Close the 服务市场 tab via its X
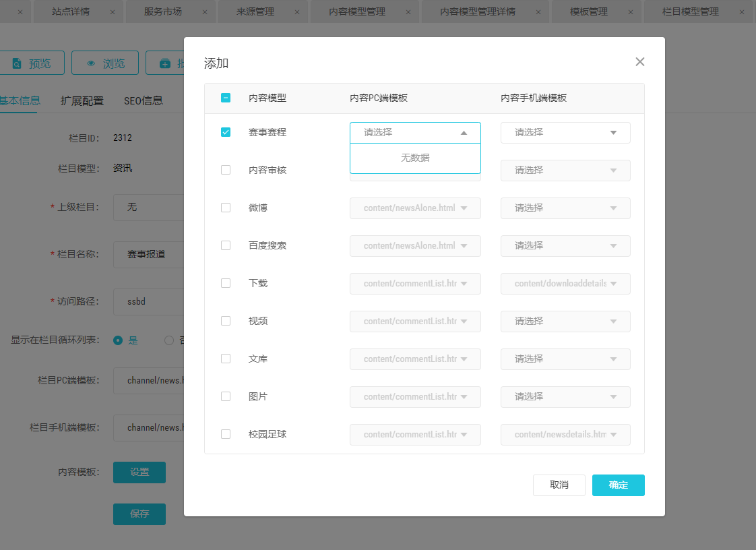Screen dimensions: 756x550 pyautogui.click(x=205, y=12)
